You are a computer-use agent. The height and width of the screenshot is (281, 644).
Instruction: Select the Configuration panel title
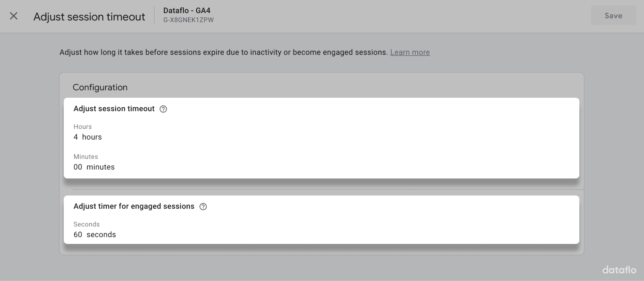tap(100, 87)
